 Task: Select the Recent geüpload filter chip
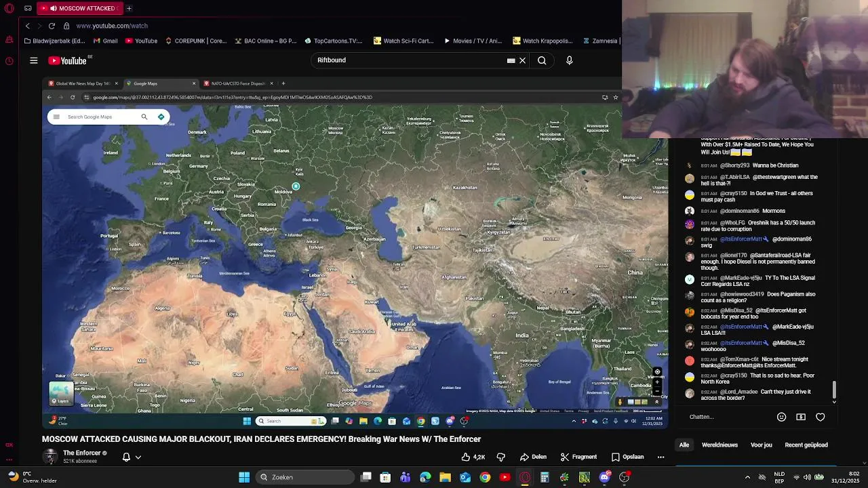coord(806,445)
